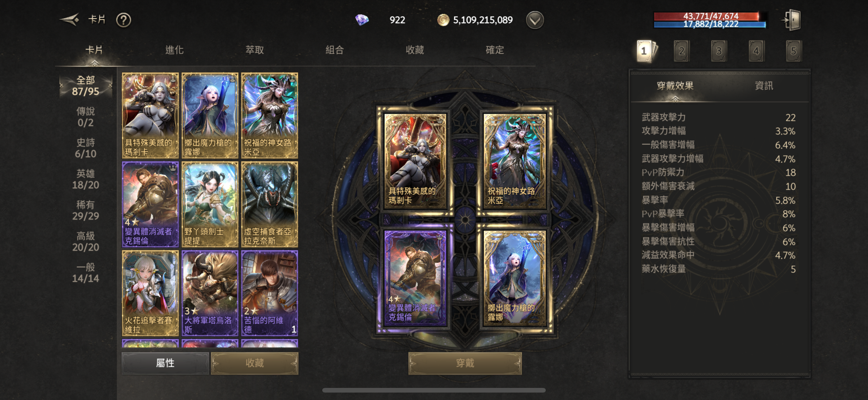868x400 pixels.
Task: Click the 穿戴 button
Action: coord(465,363)
